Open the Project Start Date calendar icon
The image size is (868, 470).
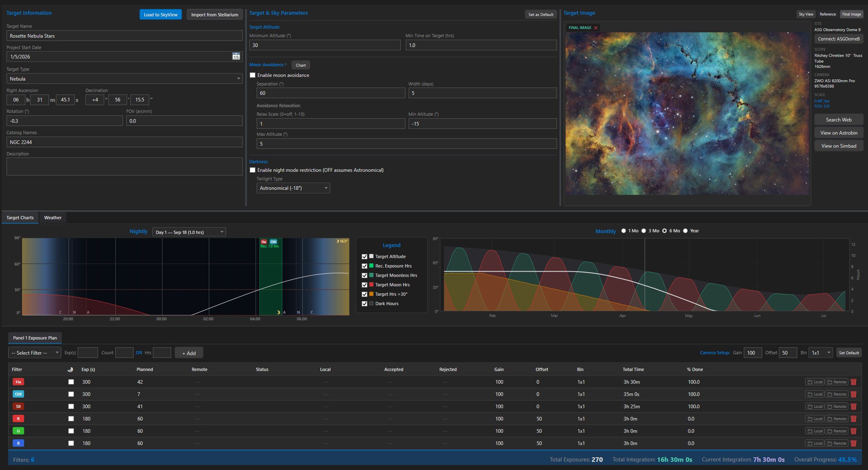(236, 56)
